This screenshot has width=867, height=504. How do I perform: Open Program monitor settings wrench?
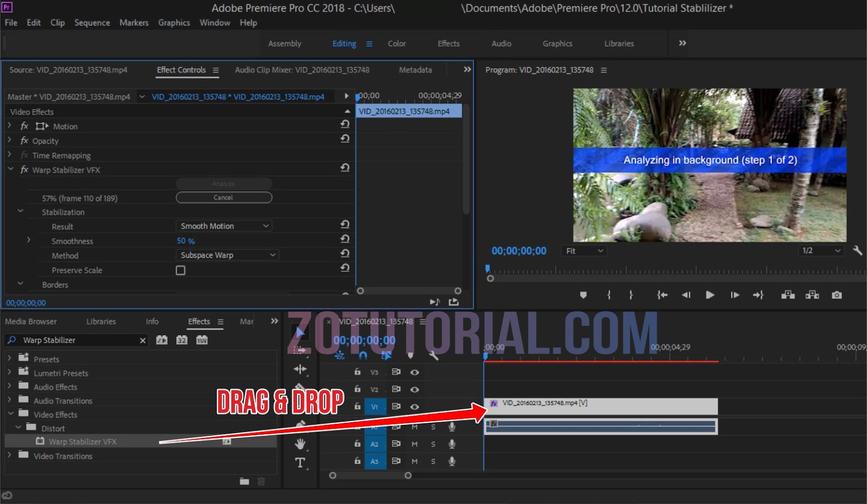point(857,251)
